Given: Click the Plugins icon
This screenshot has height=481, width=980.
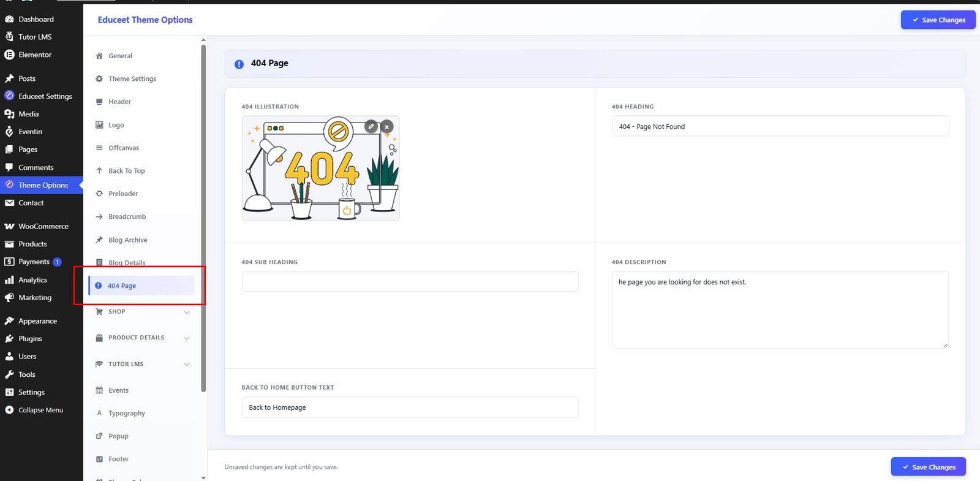Looking at the screenshot, I should pos(9,339).
